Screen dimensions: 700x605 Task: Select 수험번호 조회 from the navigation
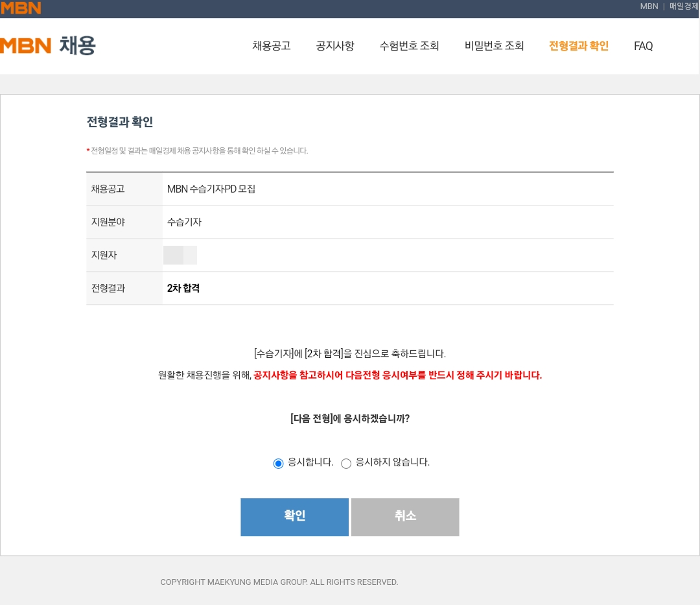click(409, 45)
